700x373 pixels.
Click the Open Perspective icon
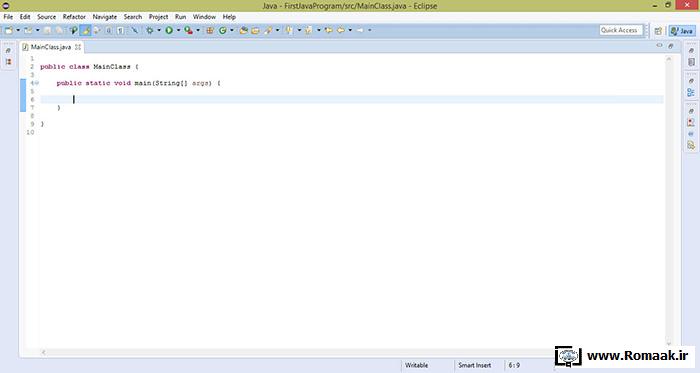[658, 31]
